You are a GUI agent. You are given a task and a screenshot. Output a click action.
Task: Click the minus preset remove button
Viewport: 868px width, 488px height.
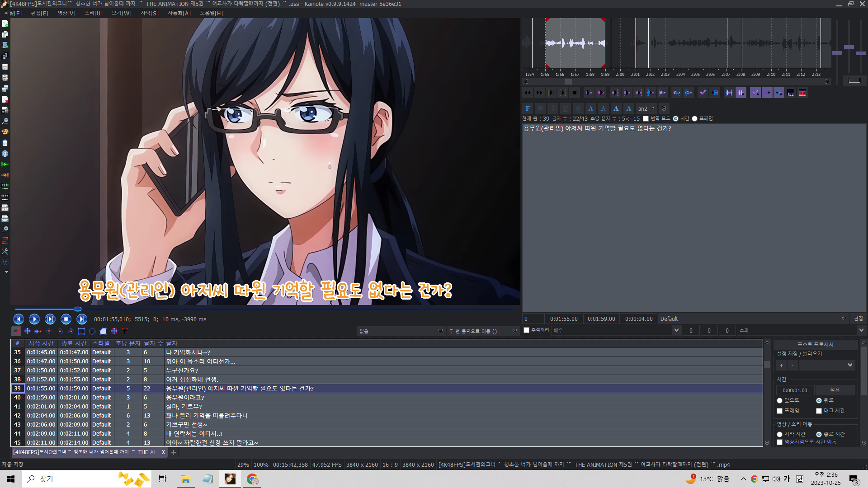click(x=793, y=365)
